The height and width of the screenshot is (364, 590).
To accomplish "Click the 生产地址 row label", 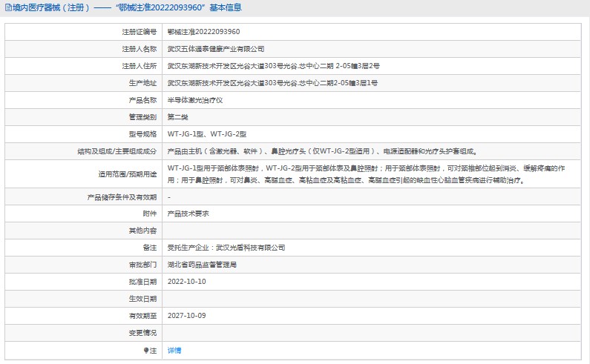I will [142, 83].
